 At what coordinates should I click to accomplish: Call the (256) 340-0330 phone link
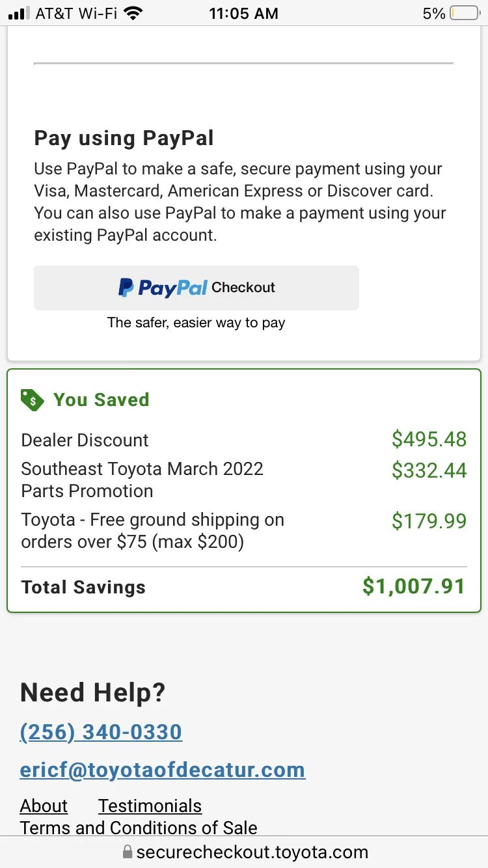coord(101,732)
